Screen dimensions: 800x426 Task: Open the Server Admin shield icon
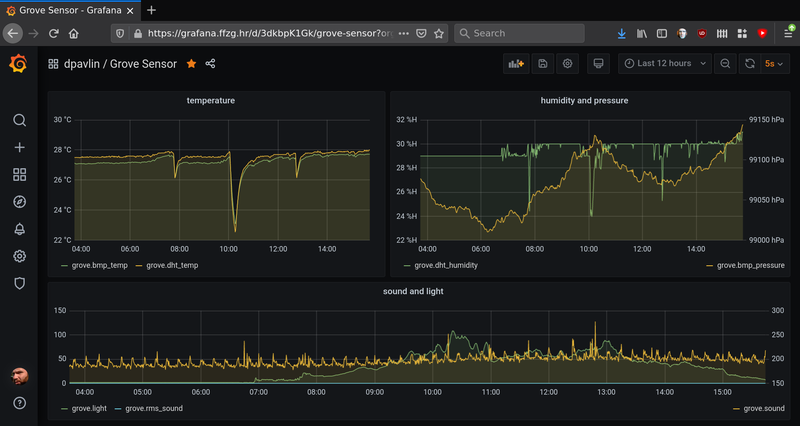[19, 283]
